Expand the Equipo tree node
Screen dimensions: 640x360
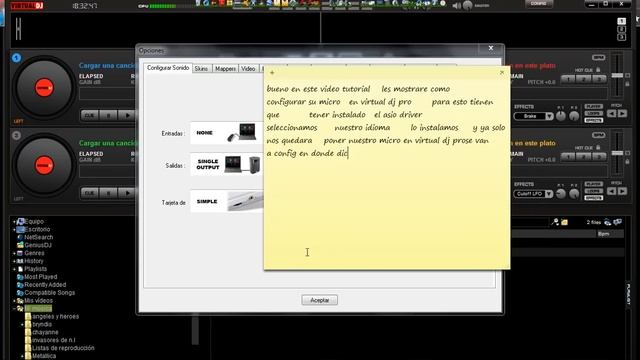tap(14, 222)
